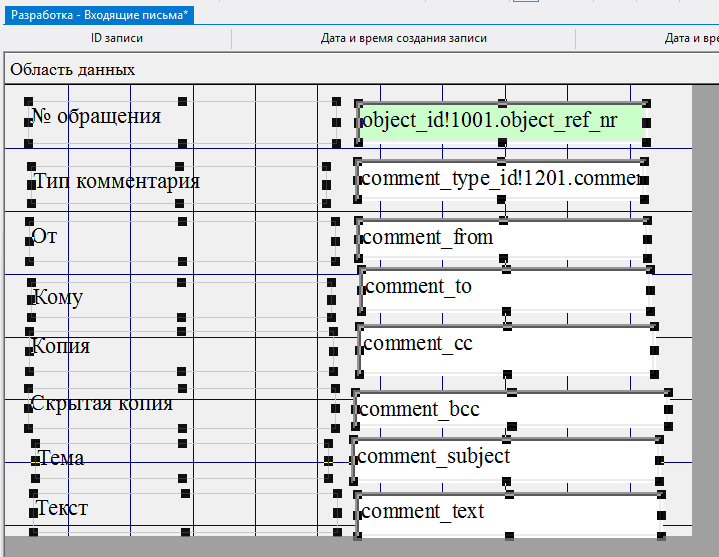Image resolution: width=719 pixels, height=557 pixels.
Task: Click the 'ID записи' column header
Action: 117,39
